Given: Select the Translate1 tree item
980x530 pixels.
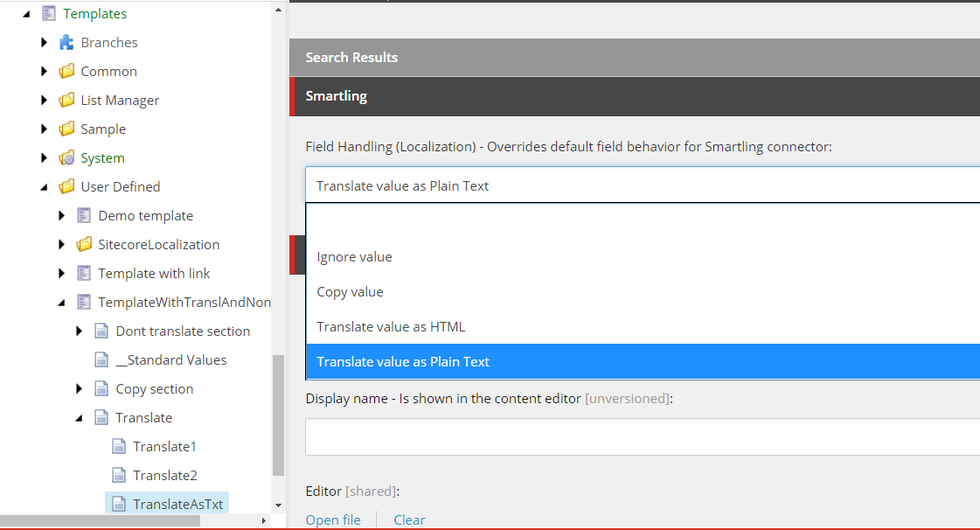Looking at the screenshot, I should click(x=164, y=446).
